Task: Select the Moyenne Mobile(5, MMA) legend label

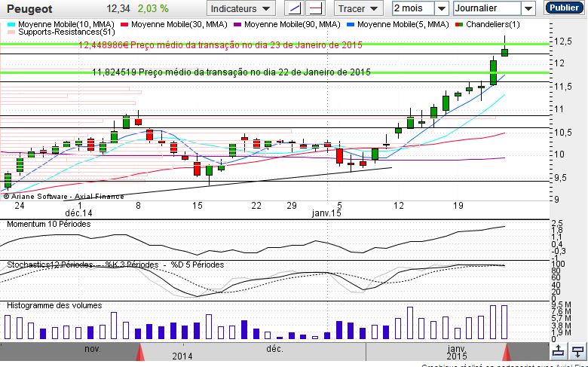Action: [x=403, y=25]
